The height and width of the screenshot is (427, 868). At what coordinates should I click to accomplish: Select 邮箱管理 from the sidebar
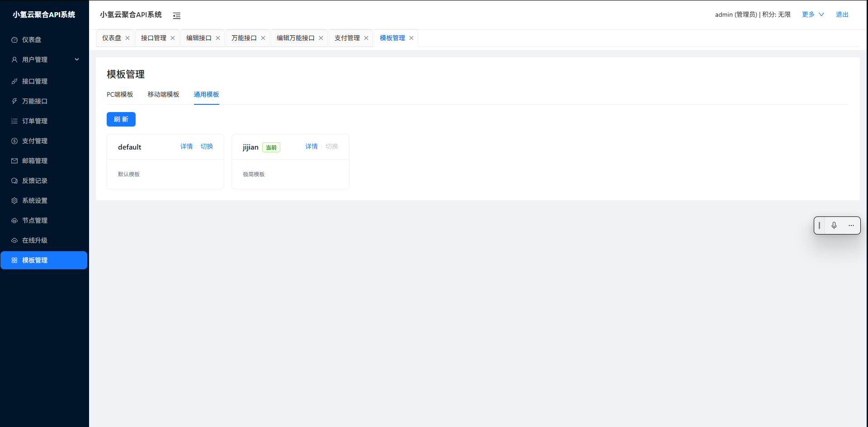pos(35,161)
